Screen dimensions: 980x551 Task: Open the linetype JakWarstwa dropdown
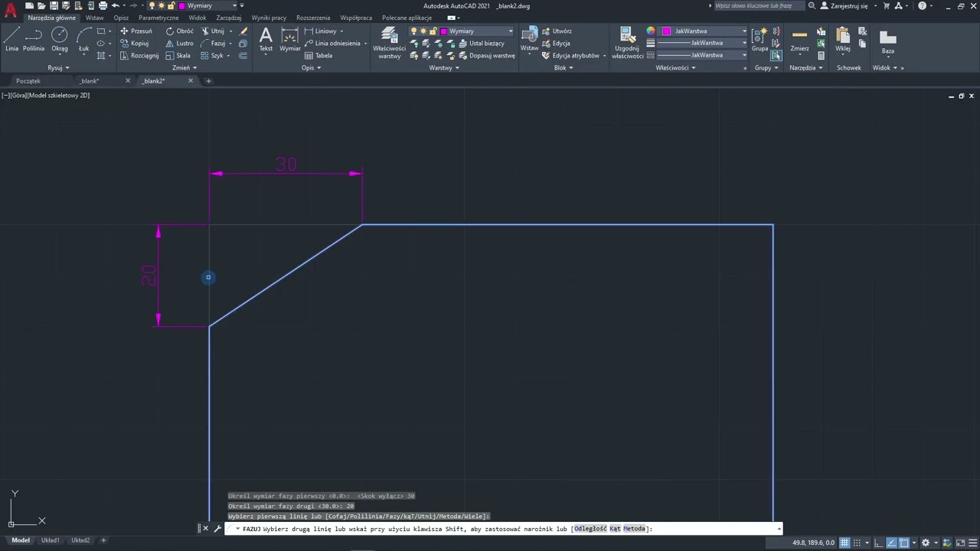[x=704, y=55]
